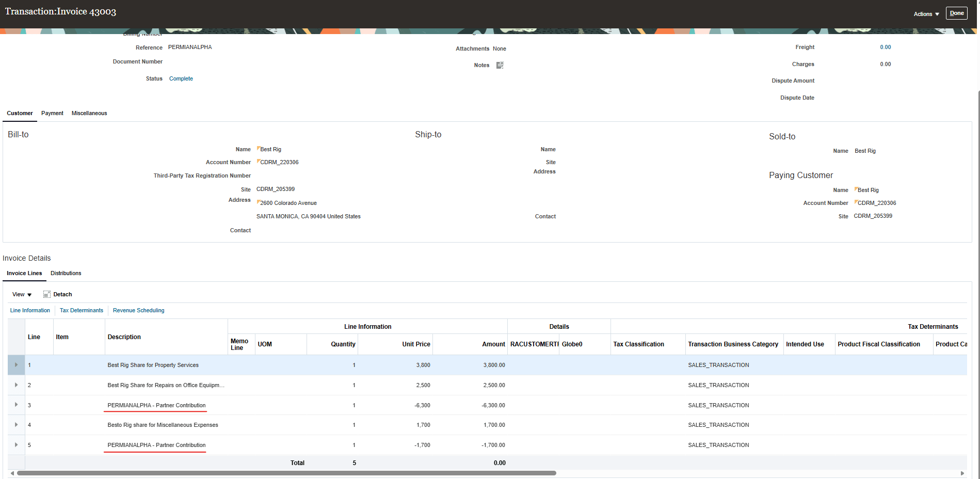The height and width of the screenshot is (479, 980).
Task: Select the Revenue Scheduling subtab
Action: [138, 310]
